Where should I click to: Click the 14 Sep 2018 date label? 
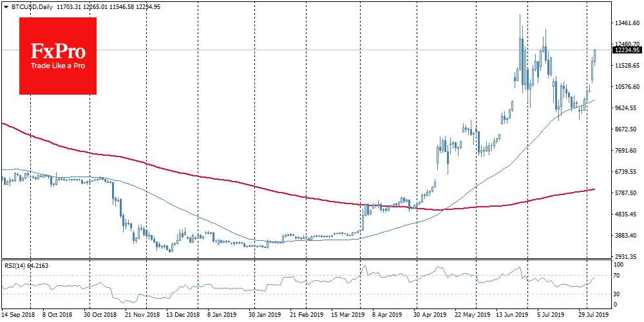pyautogui.click(x=19, y=317)
